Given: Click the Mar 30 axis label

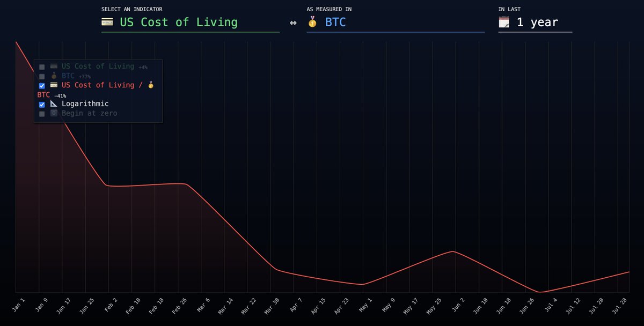Looking at the screenshot, I should (271, 306).
